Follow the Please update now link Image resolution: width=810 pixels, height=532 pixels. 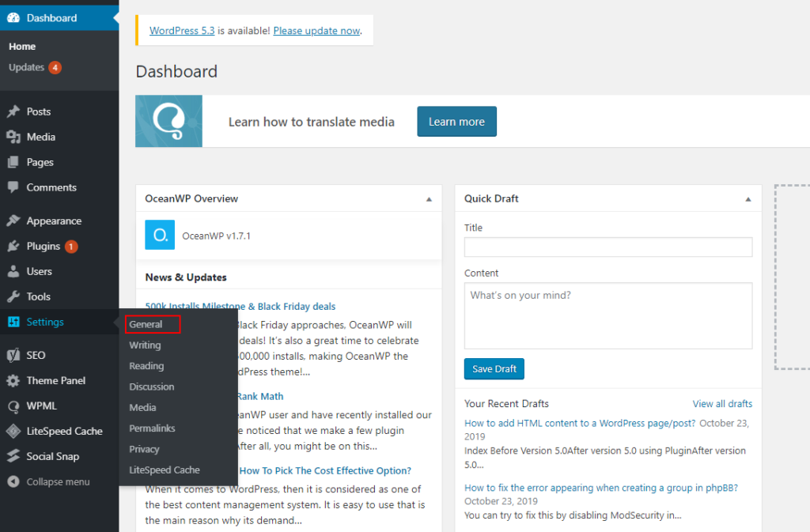[316, 31]
